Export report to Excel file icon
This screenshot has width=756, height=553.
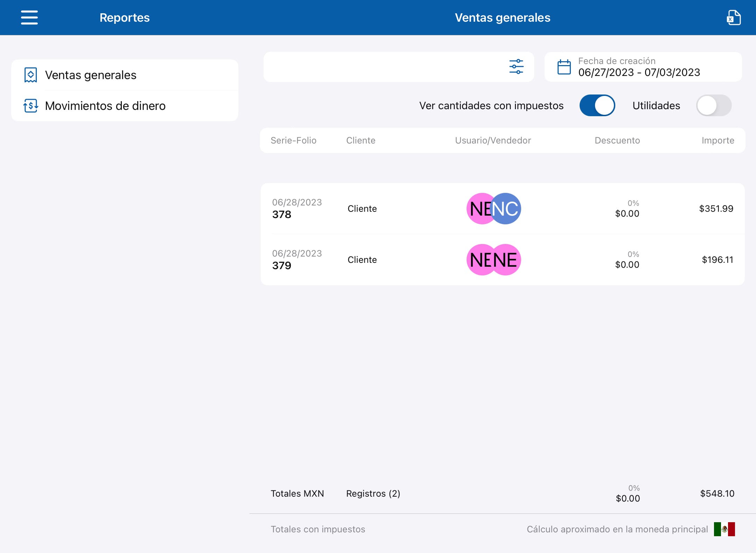pyautogui.click(x=733, y=17)
